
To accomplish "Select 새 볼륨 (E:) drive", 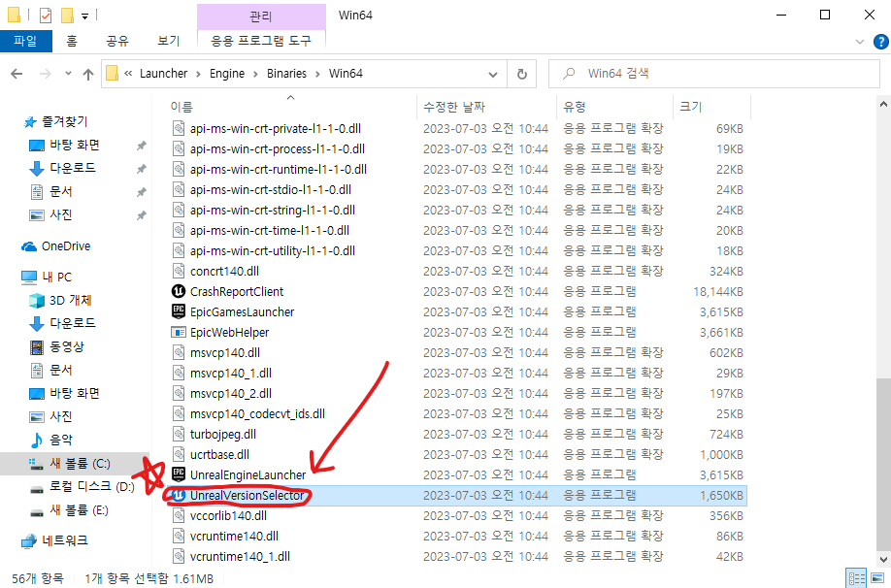I will click(69, 510).
